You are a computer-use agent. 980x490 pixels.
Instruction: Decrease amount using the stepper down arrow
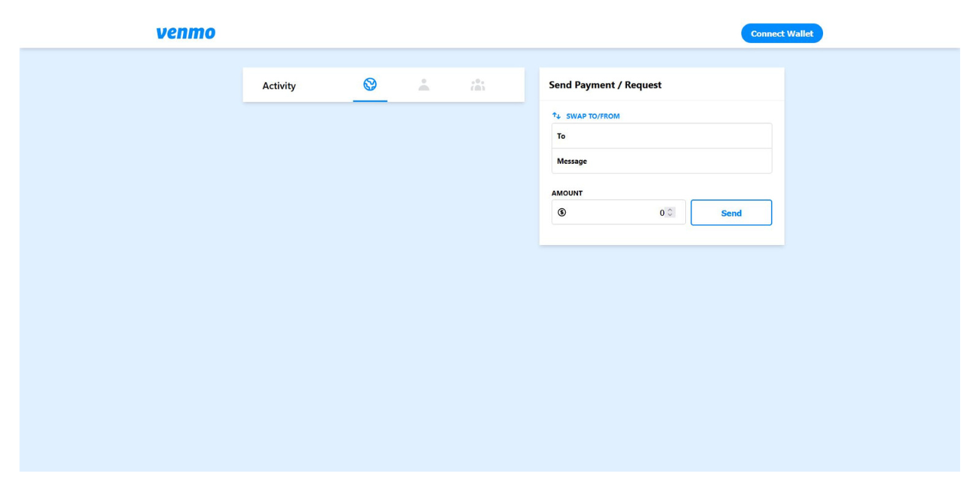click(x=669, y=215)
